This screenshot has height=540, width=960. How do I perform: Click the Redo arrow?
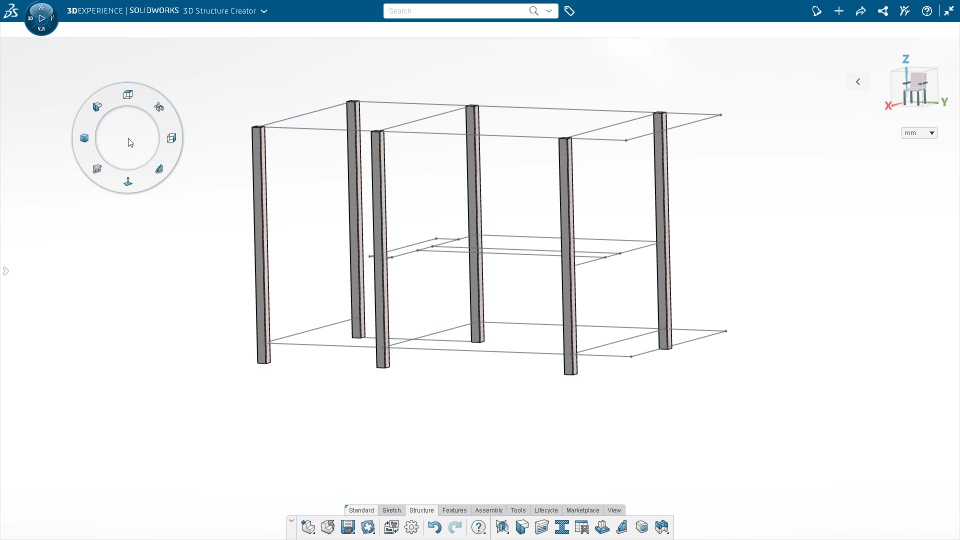coord(455,527)
